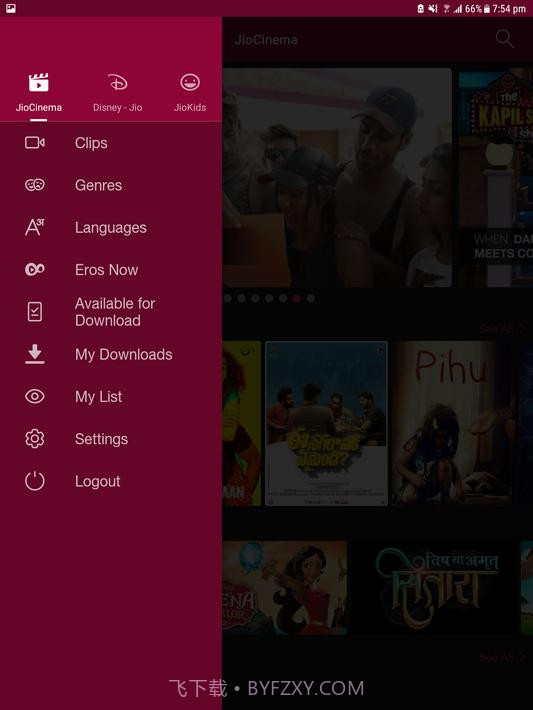The width and height of the screenshot is (533, 710).
Task: Open Genres from the menu
Action: tap(98, 185)
